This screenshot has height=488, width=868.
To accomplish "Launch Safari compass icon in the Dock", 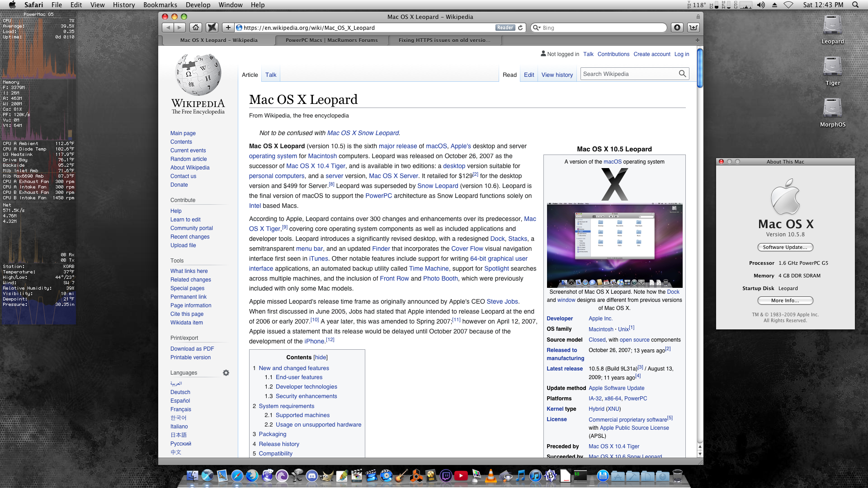I will [237, 475].
